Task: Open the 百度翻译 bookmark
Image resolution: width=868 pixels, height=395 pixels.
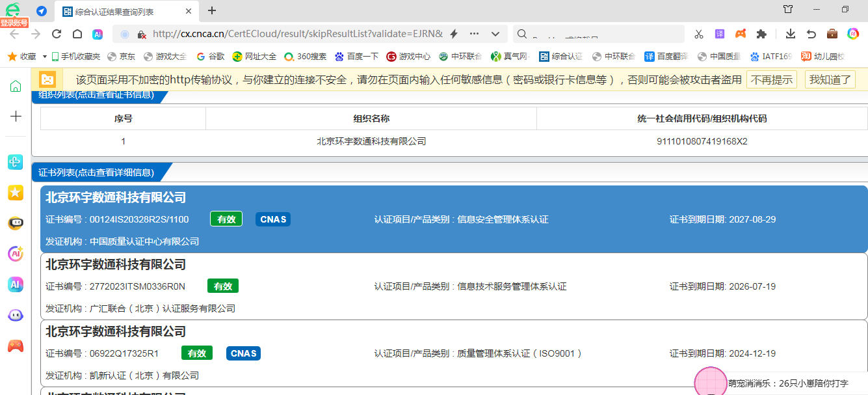Action: click(666, 57)
